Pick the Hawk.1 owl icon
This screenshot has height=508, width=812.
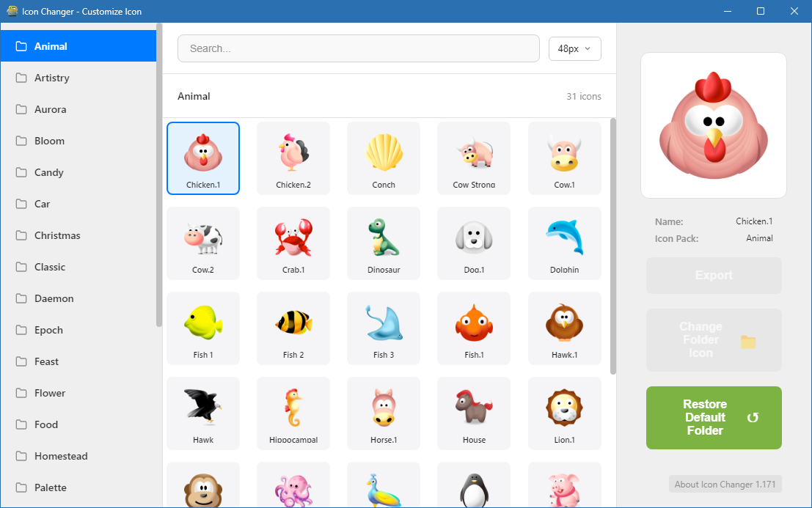click(x=565, y=328)
